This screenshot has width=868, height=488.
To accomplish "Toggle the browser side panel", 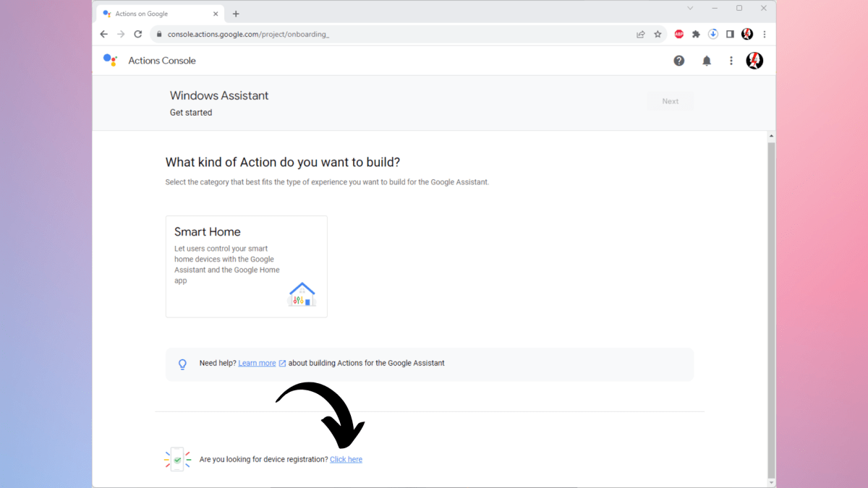I will pyautogui.click(x=730, y=34).
